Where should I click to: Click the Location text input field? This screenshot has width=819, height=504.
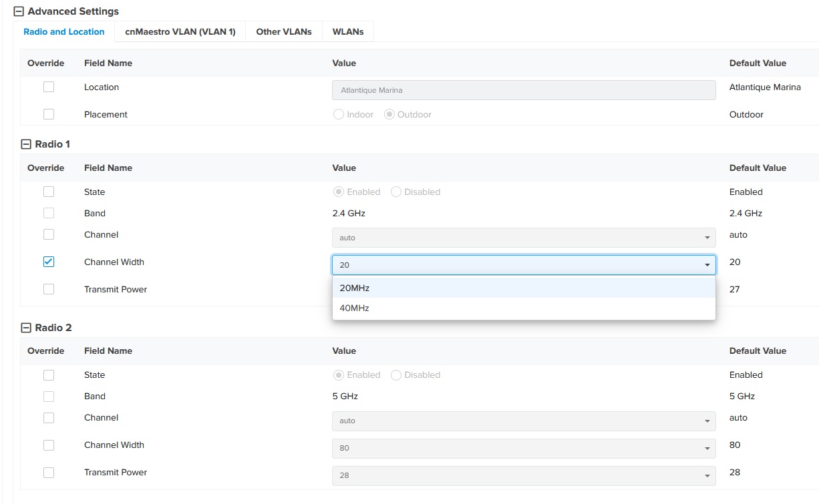point(524,90)
